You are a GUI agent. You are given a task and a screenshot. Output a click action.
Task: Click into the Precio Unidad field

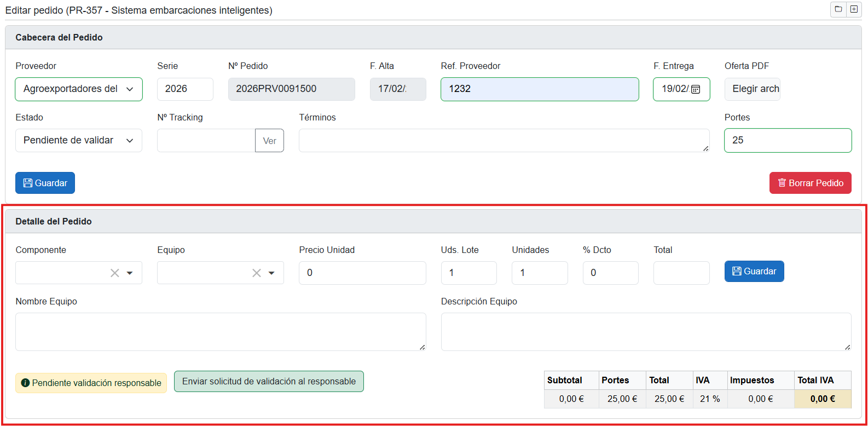[x=362, y=273]
